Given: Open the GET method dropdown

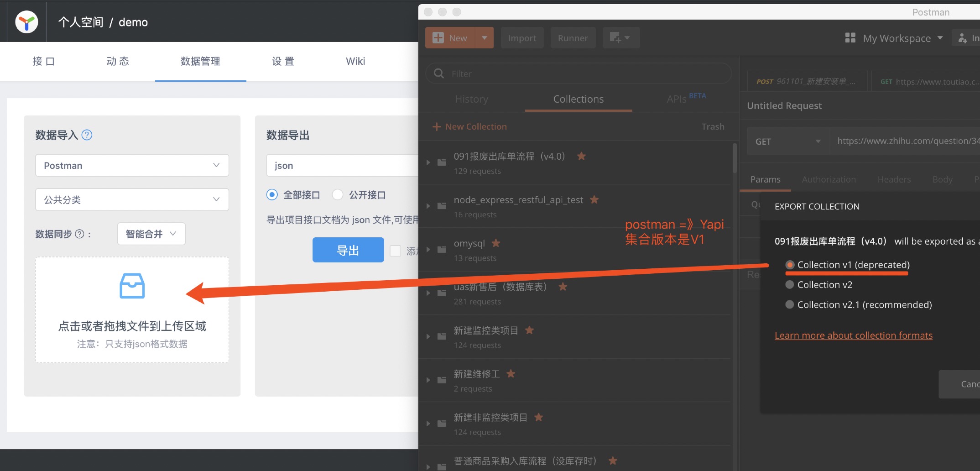Looking at the screenshot, I should (788, 141).
